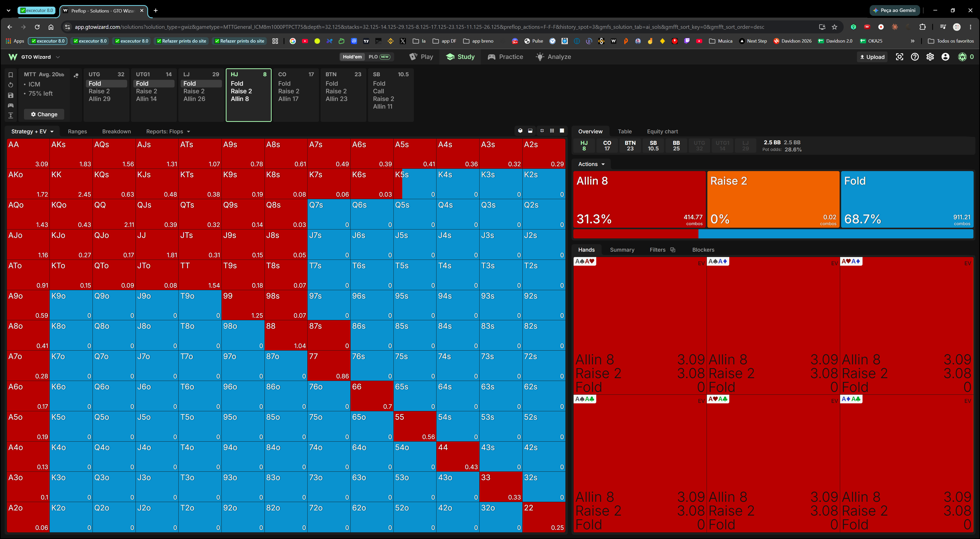Switch game type to PLO
The width and height of the screenshot is (980, 539).
point(379,57)
